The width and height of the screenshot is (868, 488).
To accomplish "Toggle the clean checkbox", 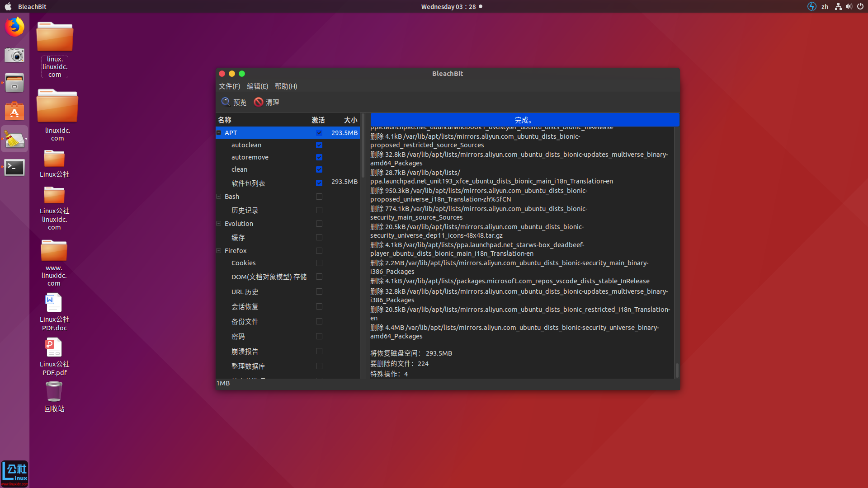I will point(319,169).
